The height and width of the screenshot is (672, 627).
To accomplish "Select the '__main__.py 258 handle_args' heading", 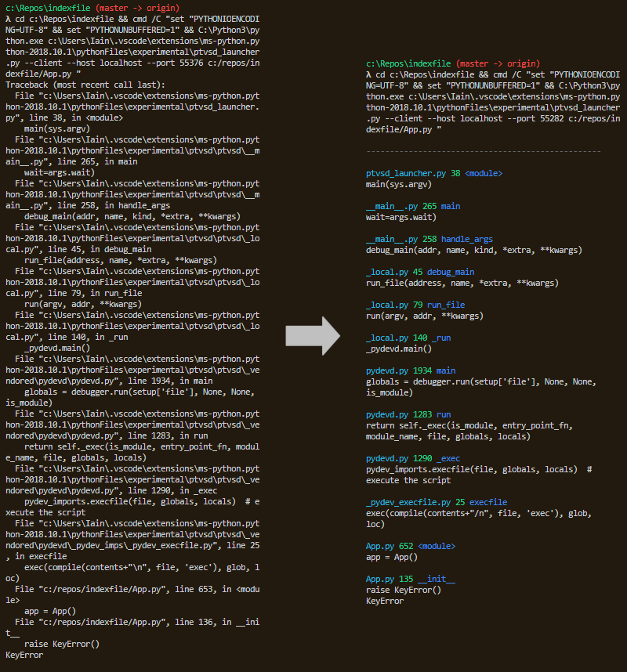I will point(429,239).
